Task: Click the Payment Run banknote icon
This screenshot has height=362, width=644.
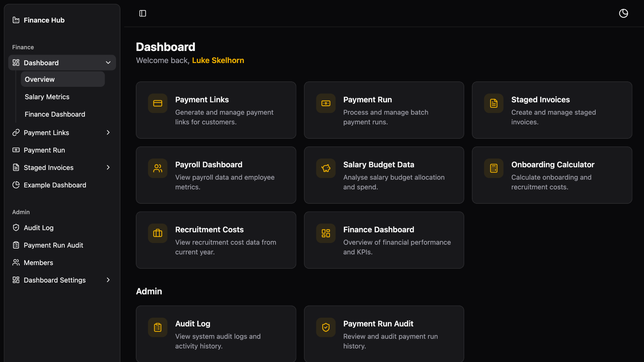Action: click(x=325, y=103)
